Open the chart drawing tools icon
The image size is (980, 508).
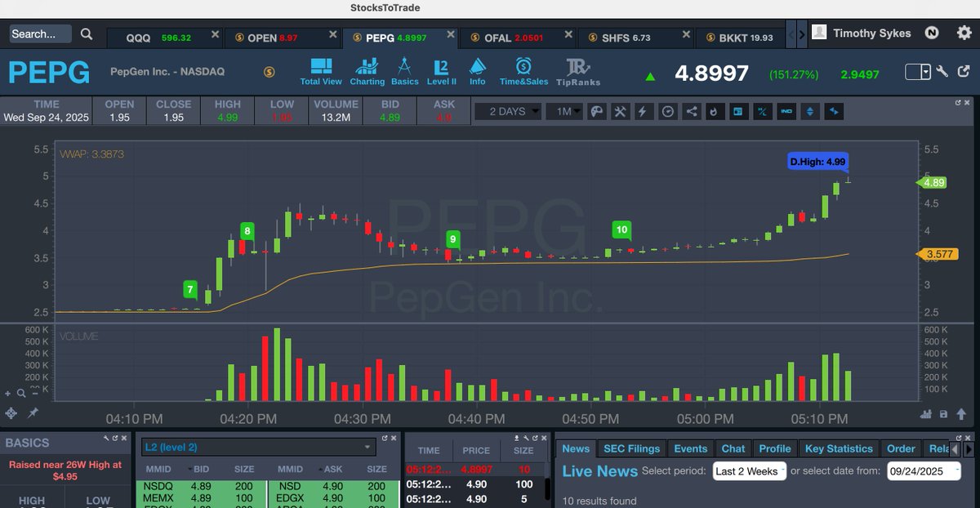(x=620, y=111)
